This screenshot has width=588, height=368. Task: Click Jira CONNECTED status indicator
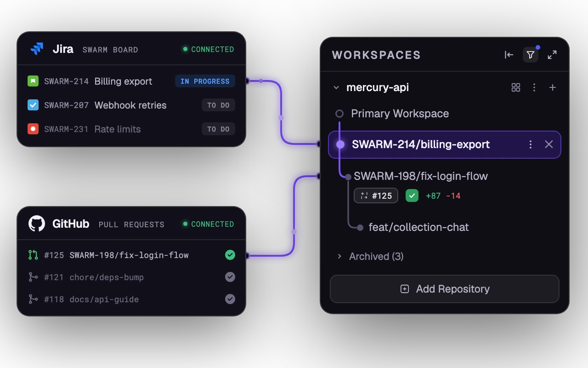pyautogui.click(x=209, y=49)
